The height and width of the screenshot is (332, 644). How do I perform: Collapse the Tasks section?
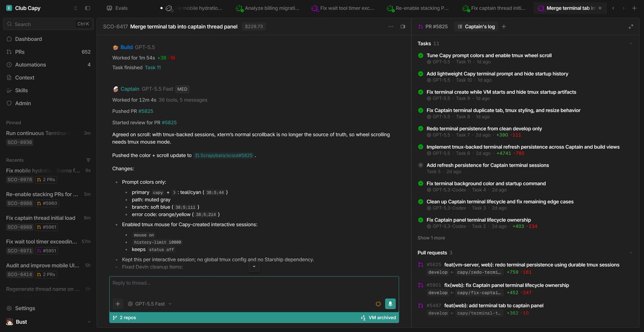coord(631,44)
